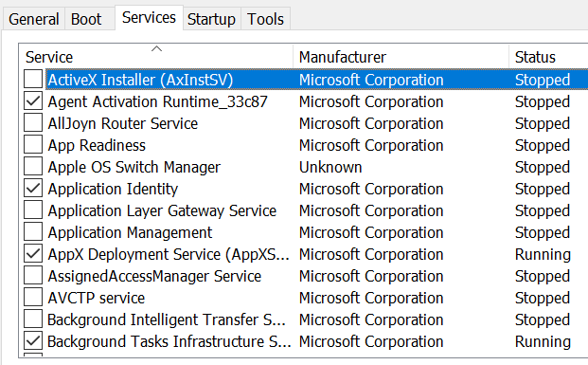Select Background Intelligent Transfer service name
The image size is (588, 365).
click(167, 319)
